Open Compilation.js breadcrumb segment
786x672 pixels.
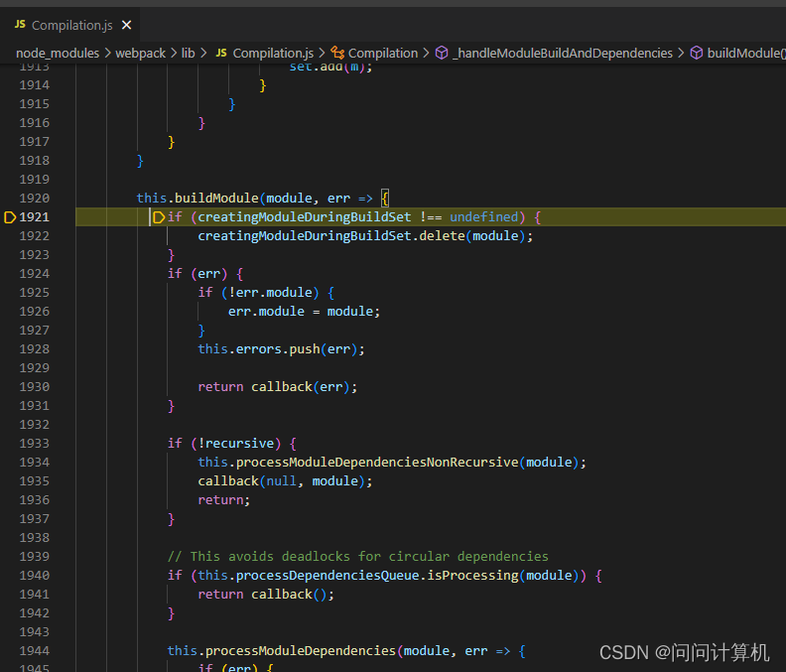273,54
